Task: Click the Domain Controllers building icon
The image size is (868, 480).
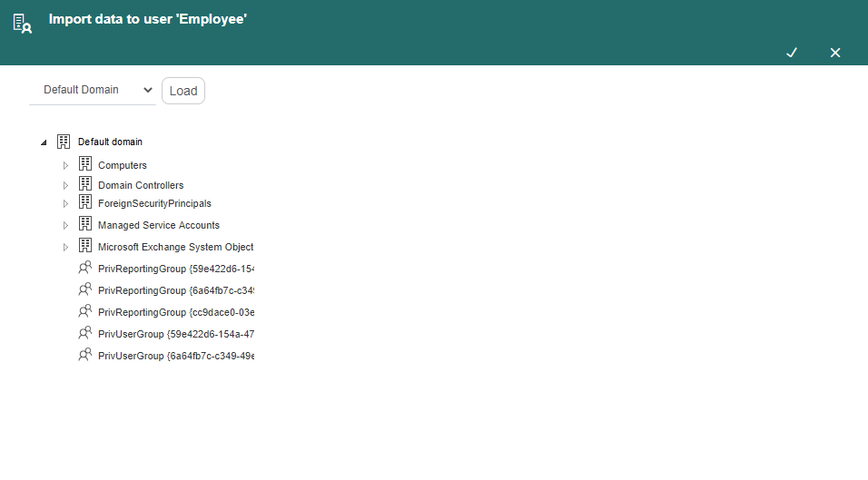Action: pyautogui.click(x=85, y=183)
